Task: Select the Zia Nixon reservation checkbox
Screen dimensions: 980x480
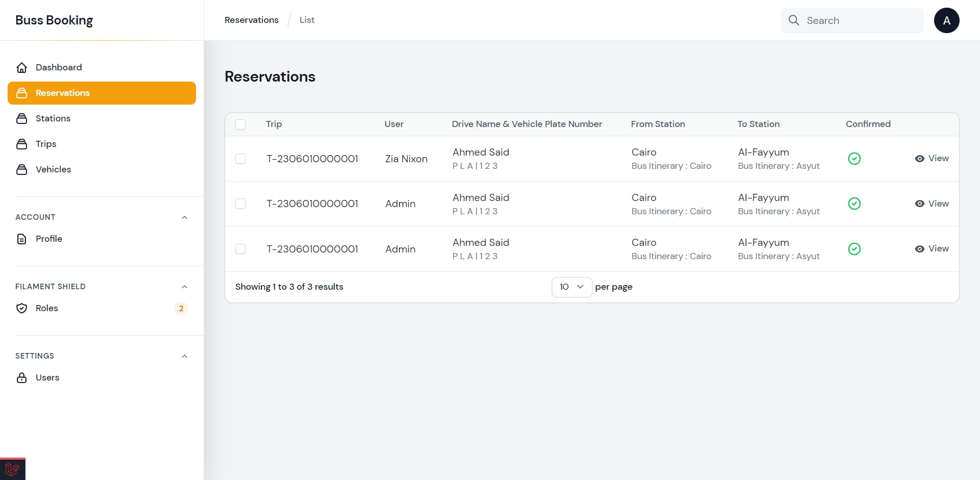Action: (x=240, y=159)
